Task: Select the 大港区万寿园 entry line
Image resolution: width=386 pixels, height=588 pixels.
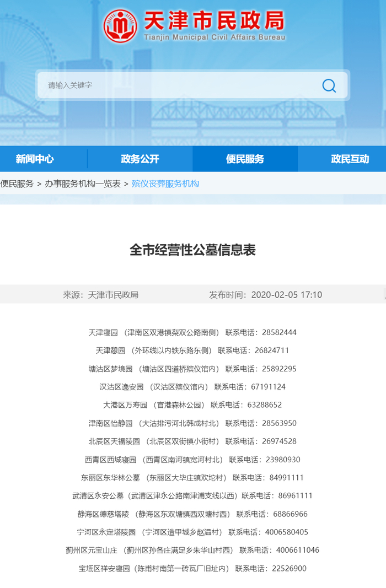Action: (x=192, y=405)
